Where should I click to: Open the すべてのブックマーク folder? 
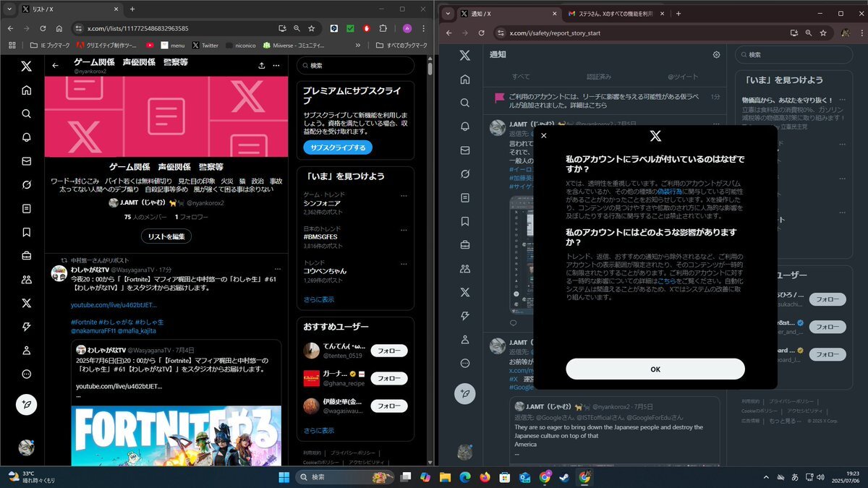pos(401,45)
